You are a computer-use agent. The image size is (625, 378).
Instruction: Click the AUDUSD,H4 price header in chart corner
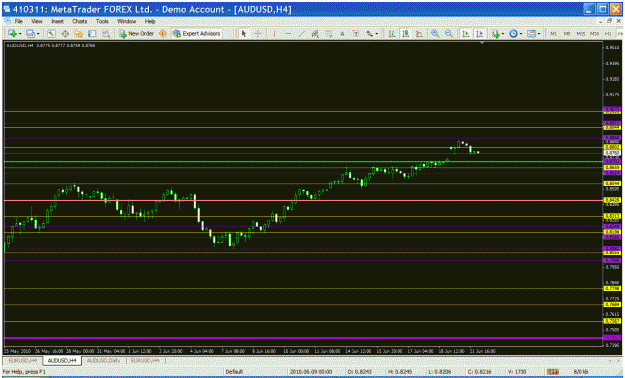(x=51, y=45)
